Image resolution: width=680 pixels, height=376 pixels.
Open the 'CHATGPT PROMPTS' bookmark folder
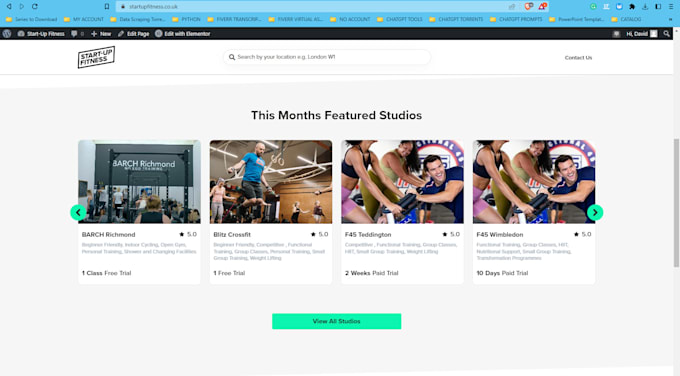click(516, 20)
